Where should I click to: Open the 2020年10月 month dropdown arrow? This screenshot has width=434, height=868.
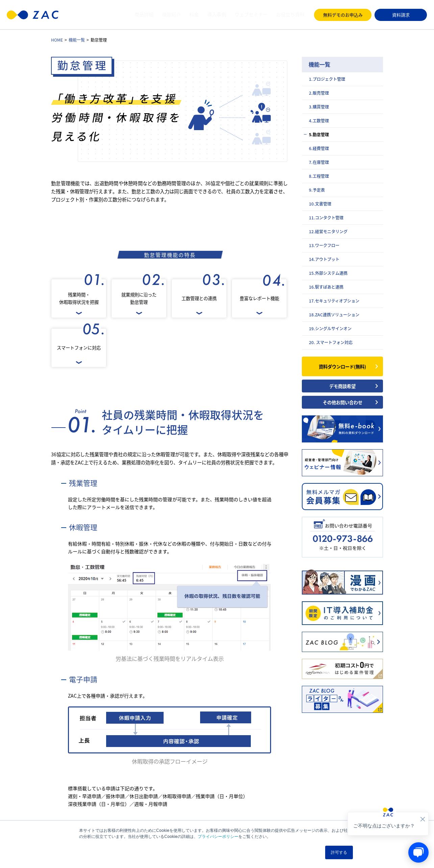click(102, 579)
